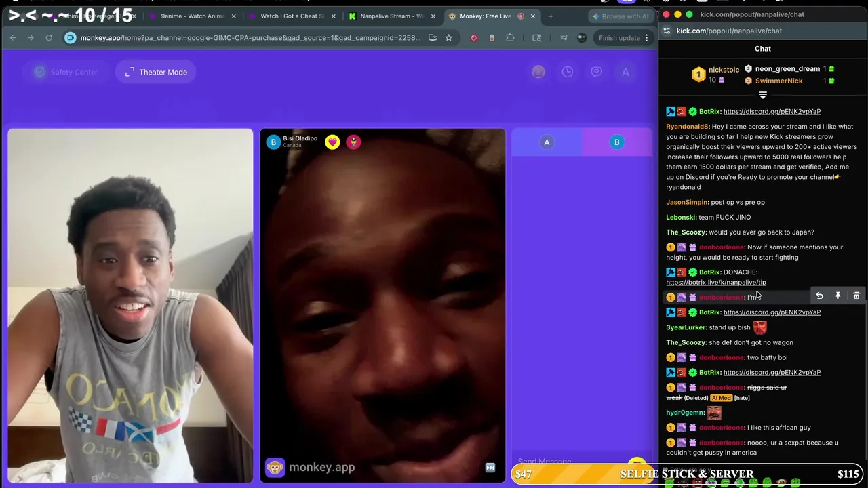Switch to the Watch I Got a Cheat tab
The image size is (868, 488).
(292, 16)
